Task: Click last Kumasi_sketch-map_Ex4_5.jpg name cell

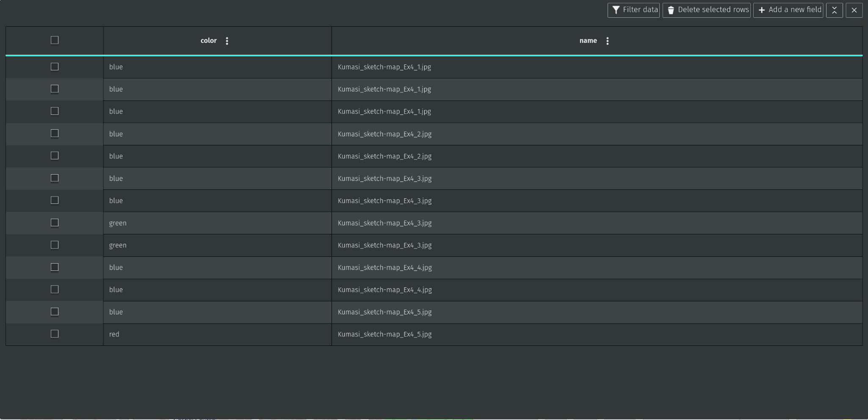Action: (384, 334)
